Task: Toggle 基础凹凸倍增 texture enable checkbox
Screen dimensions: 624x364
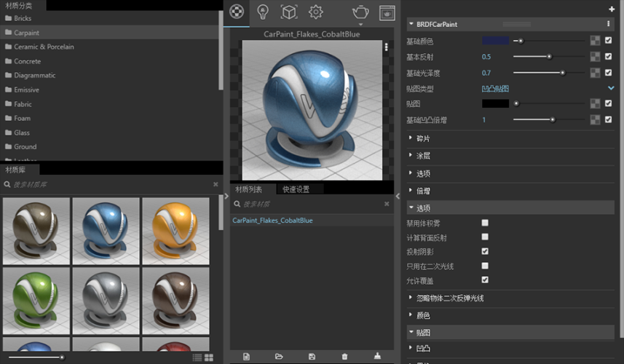Action: point(608,119)
